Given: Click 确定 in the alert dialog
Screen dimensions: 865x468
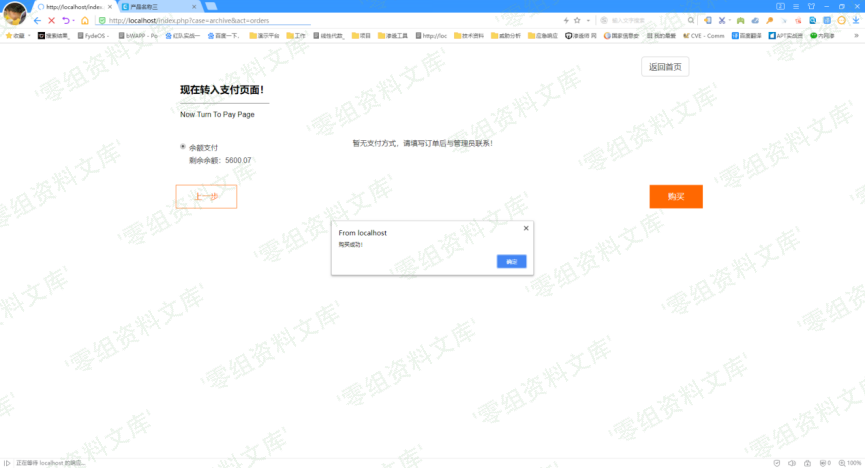Looking at the screenshot, I should [511, 261].
